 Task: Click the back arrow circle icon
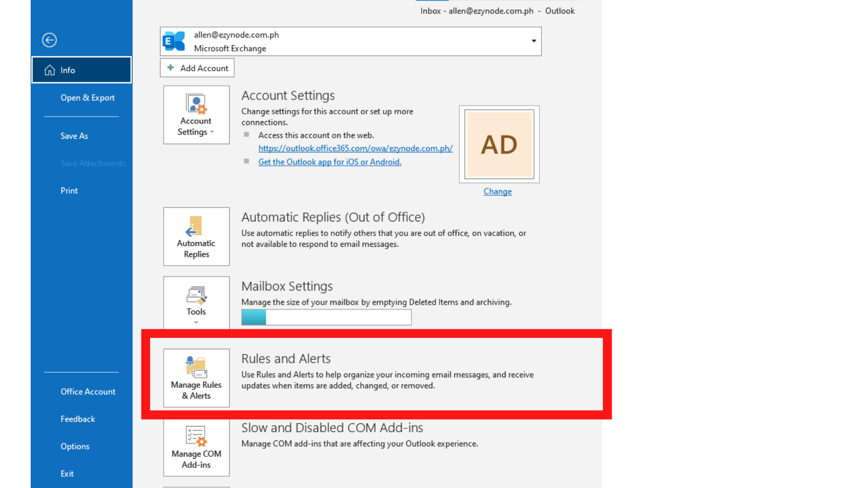(x=49, y=40)
